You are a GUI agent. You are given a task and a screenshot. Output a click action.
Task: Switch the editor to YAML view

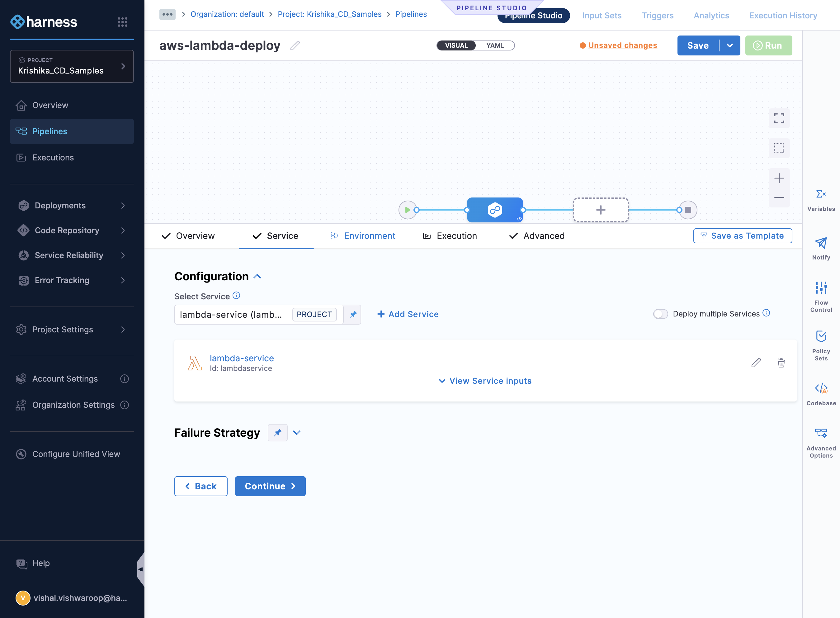click(495, 46)
